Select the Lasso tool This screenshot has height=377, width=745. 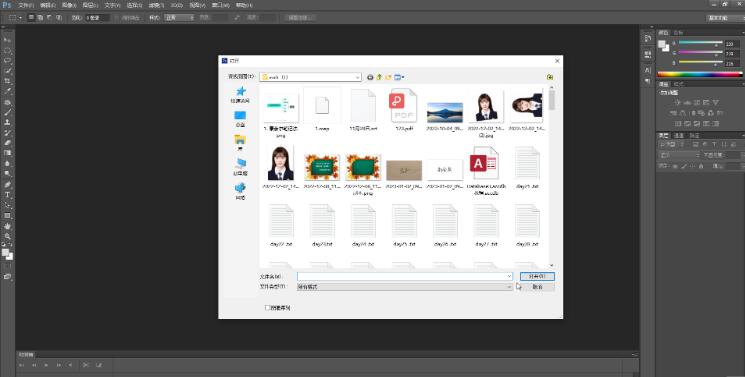[x=8, y=60]
